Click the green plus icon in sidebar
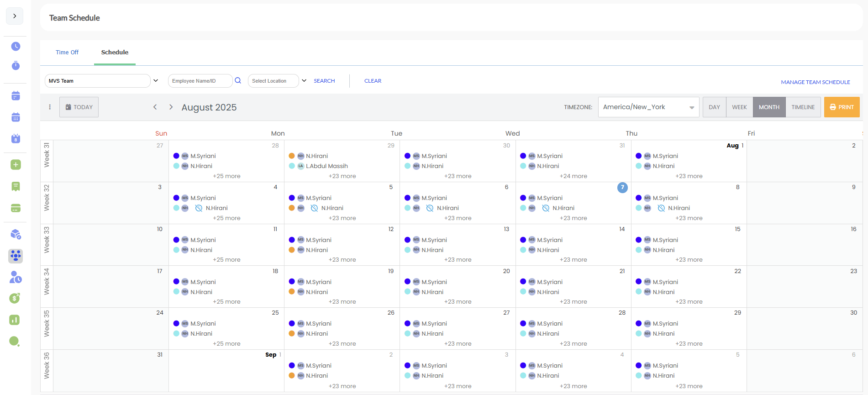The height and width of the screenshot is (395, 868). click(16, 164)
